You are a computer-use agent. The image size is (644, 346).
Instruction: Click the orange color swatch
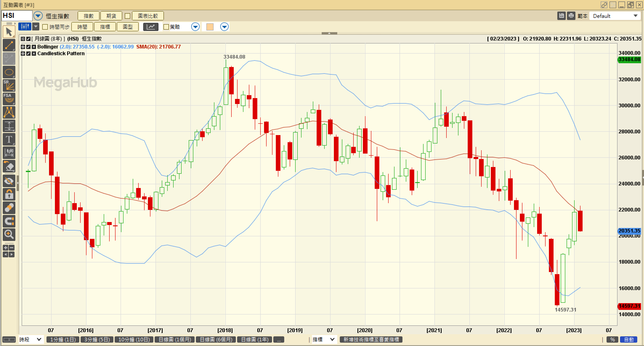[x=210, y=27]
